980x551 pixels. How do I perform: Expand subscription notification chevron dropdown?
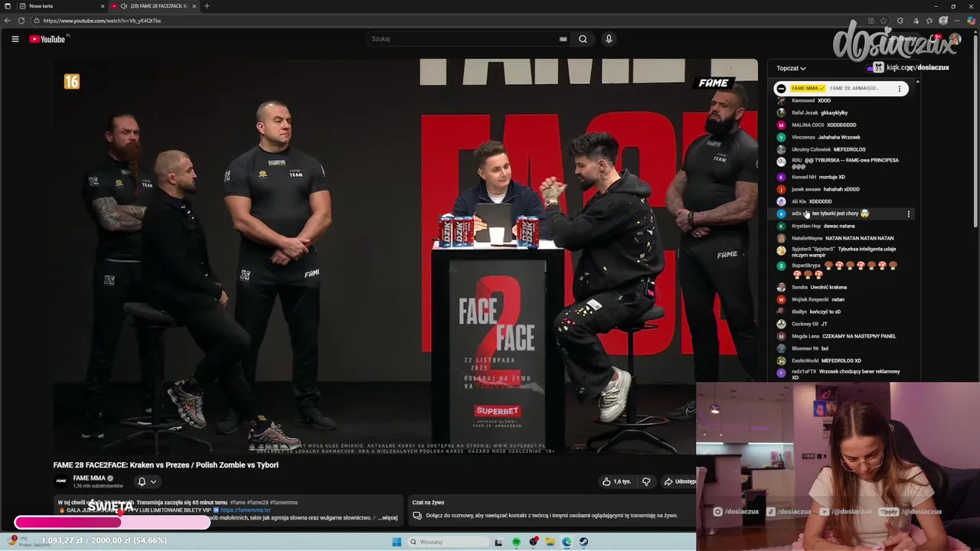point(153,481)
